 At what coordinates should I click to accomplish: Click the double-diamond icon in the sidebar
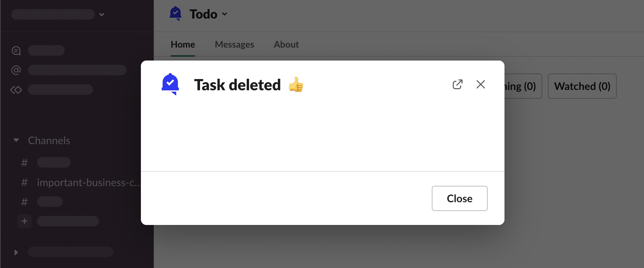(x=16, y=90)
